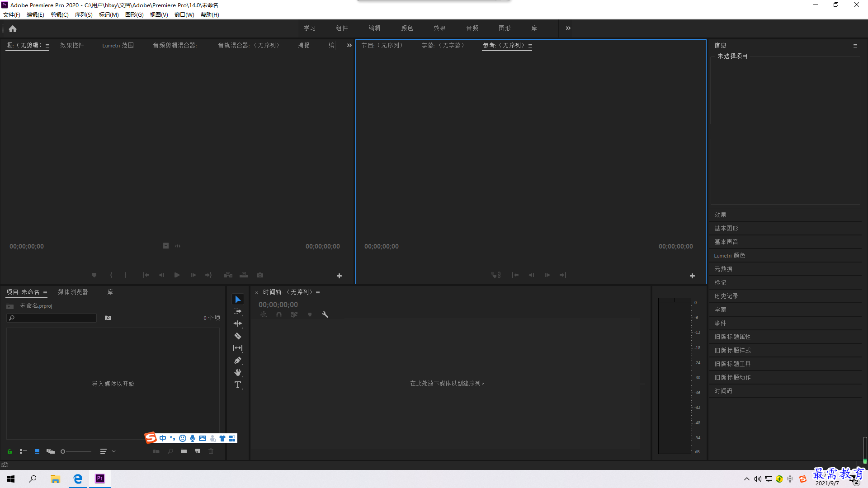Click Automate to Sequence icon
Screen dimensions: 868x488
(x=156, y=451)
